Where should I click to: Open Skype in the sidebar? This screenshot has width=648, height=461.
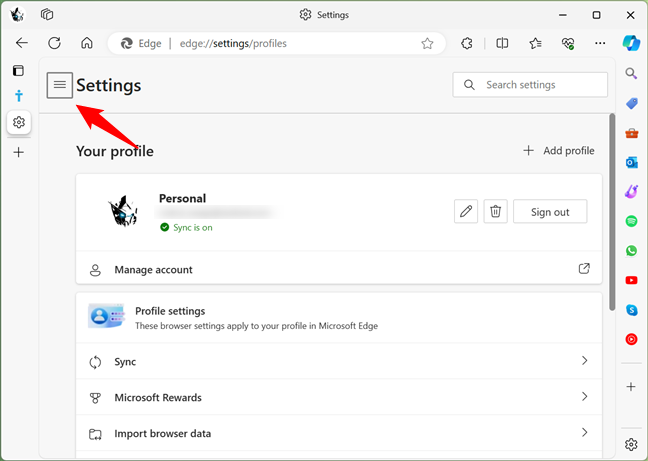pos(631,310)
